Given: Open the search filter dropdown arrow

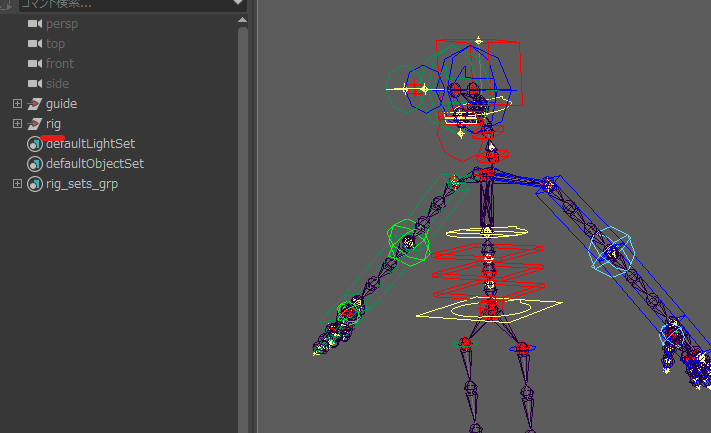Looking at the screenshot, I should click(238, 4).
